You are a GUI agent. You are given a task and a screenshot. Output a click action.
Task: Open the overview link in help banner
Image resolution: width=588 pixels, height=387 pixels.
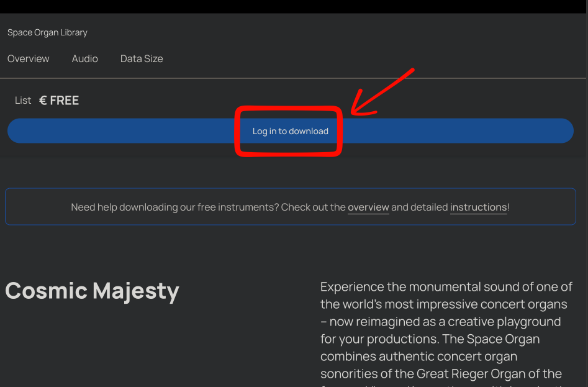click(x=368, y=207)
